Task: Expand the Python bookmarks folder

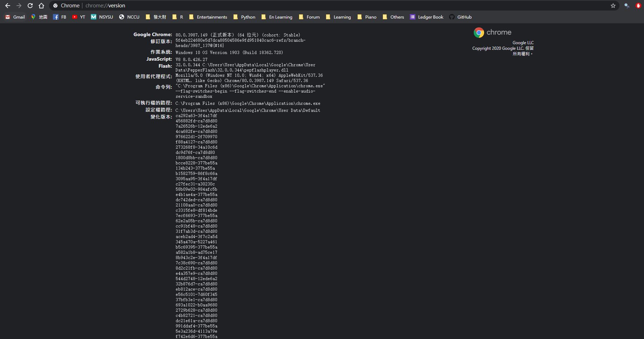Action: click(244, 17)
